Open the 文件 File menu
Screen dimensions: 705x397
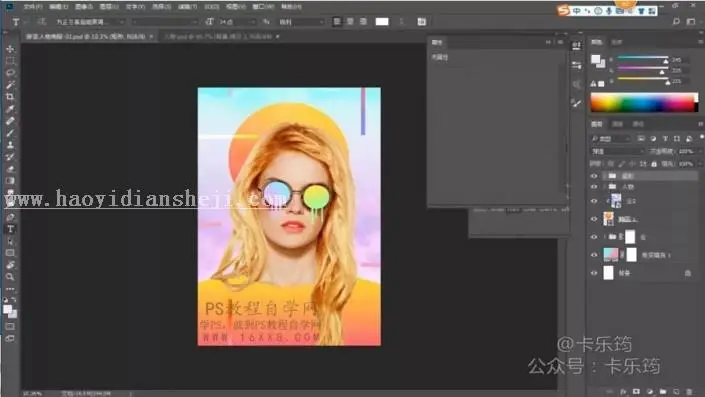click(32, 7)
